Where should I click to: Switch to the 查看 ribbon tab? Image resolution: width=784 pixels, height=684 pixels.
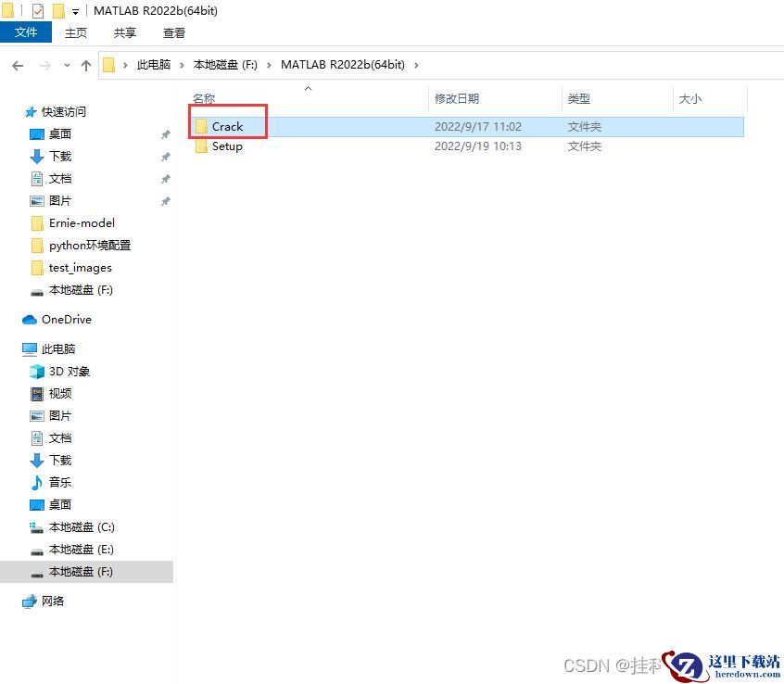coord(174,33)
